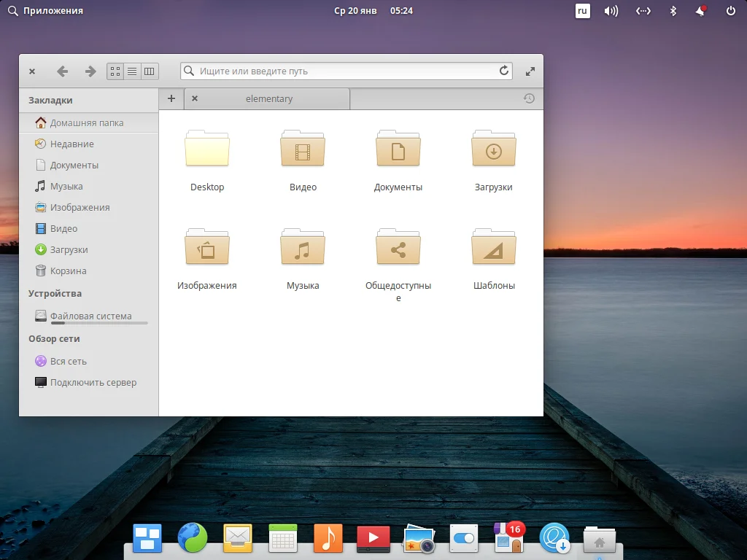Click the navigate back arrow
Viewport: 747px width, 560px height.
pyautogui.click(x=62, y=71)
